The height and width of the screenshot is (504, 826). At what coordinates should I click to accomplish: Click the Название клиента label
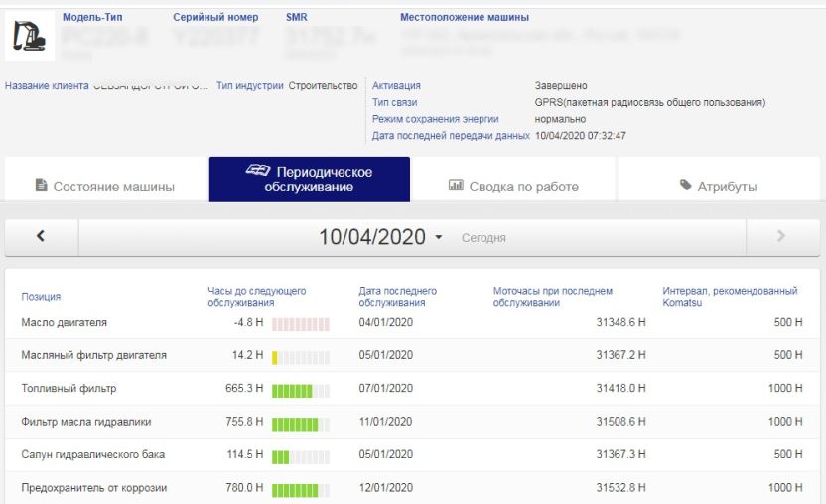tap(47, 86)
